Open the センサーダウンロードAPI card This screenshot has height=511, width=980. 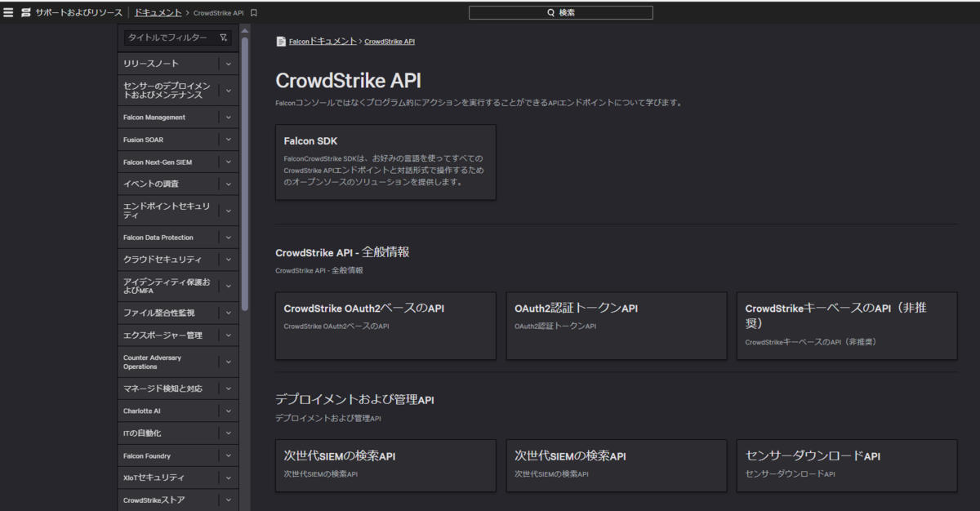847,465
